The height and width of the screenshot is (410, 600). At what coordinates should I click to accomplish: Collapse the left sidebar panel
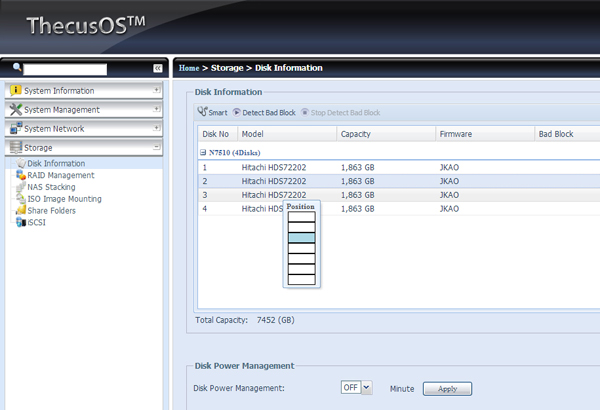pos(157,68)
